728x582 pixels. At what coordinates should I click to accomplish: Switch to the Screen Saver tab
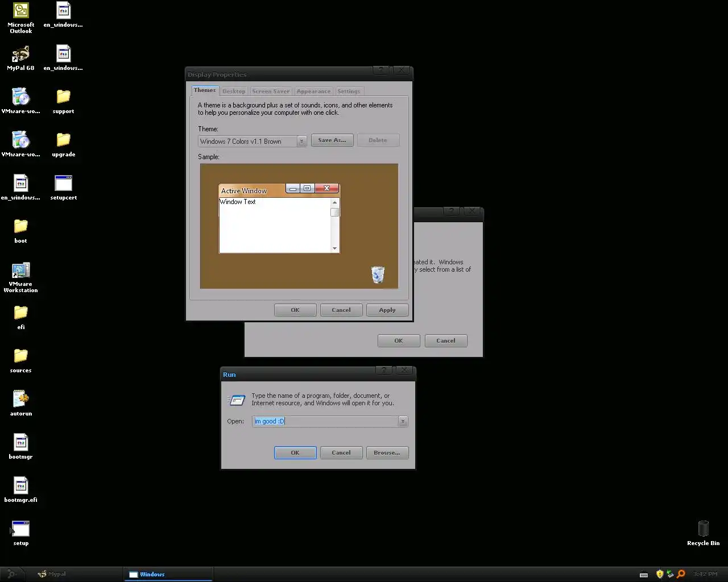pyautogui.click(x=271, y=91)
